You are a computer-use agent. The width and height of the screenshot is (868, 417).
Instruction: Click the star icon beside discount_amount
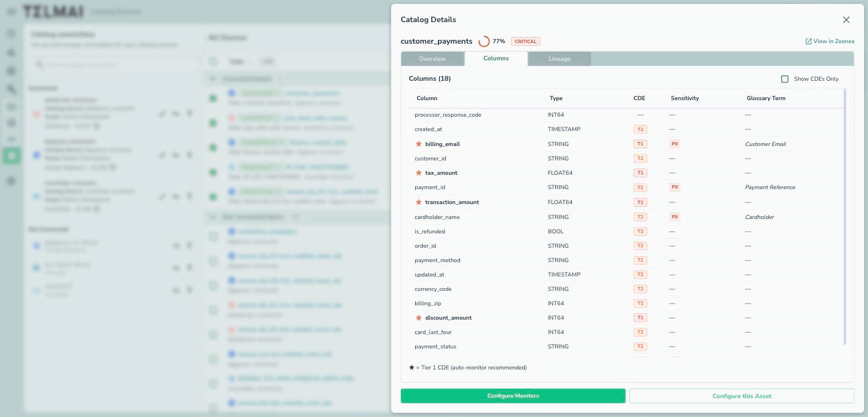[418, 317]
